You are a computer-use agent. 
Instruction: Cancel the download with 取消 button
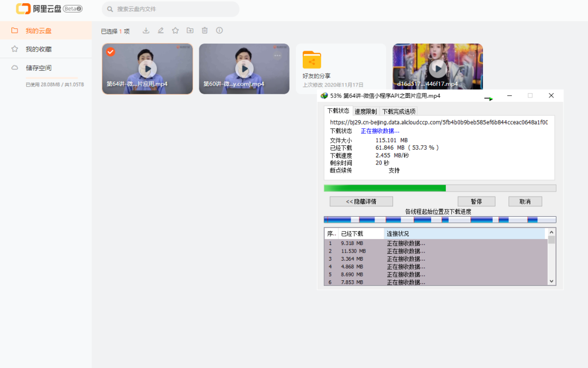(x=525, y=201)
